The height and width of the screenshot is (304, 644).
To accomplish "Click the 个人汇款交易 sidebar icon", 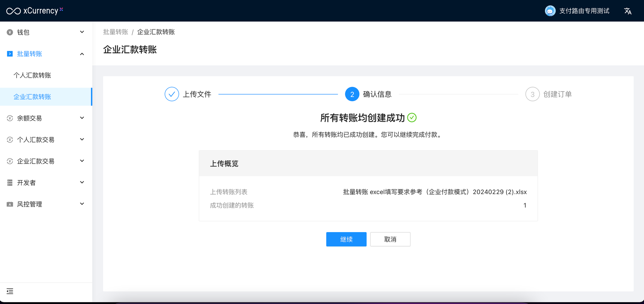I will [x=10, y=140].
